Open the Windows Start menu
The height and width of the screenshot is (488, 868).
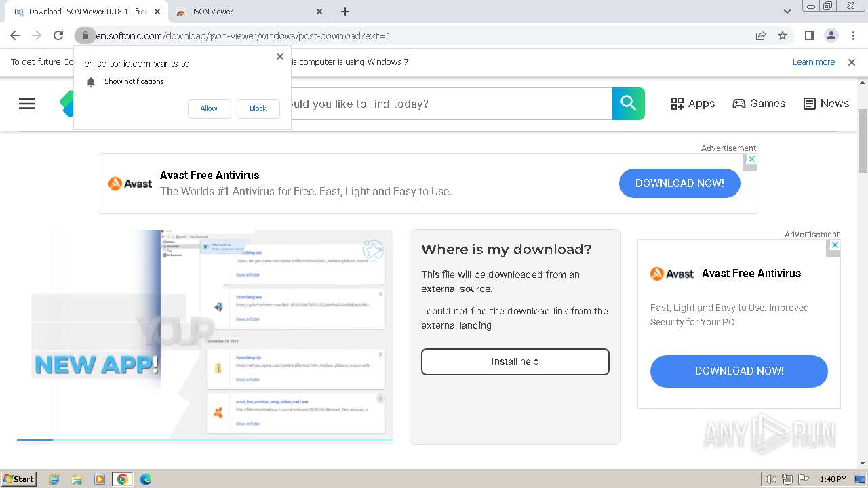(x=18, y=479)
